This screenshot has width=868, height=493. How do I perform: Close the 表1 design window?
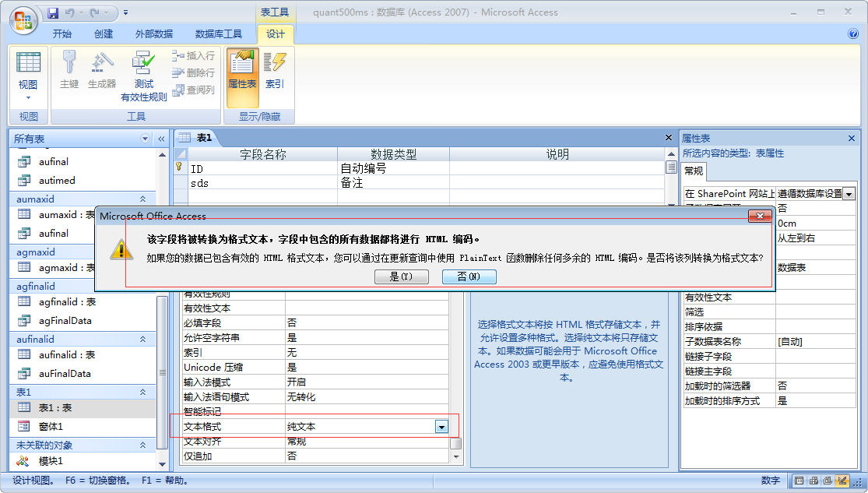point(668,137)
